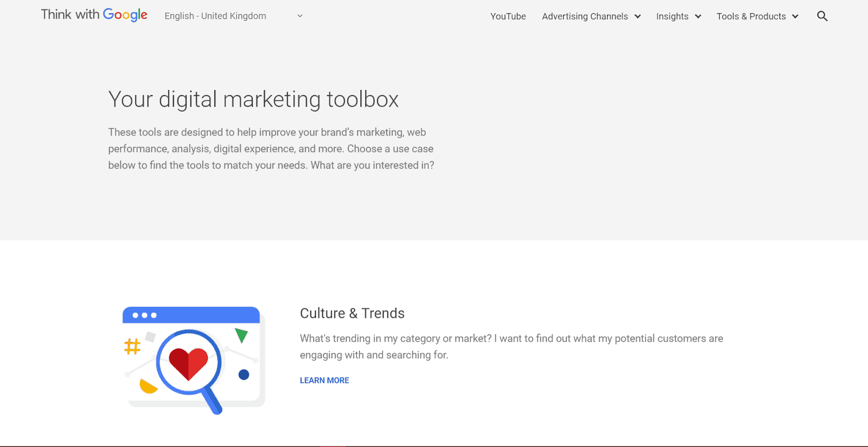Follow the LEARN MORE link
Image resolution: width=868 pixels, height=447 pixels.
[324, 380]
